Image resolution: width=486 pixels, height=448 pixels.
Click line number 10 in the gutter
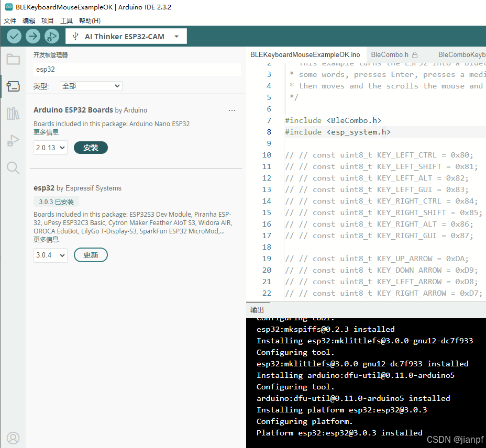coord(267,155)
